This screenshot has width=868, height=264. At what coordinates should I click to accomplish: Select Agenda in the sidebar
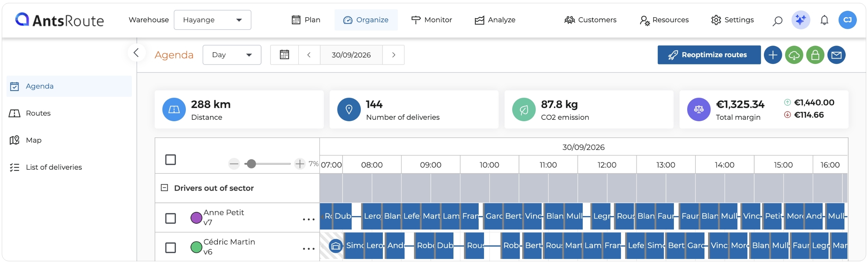pos(69,86)
